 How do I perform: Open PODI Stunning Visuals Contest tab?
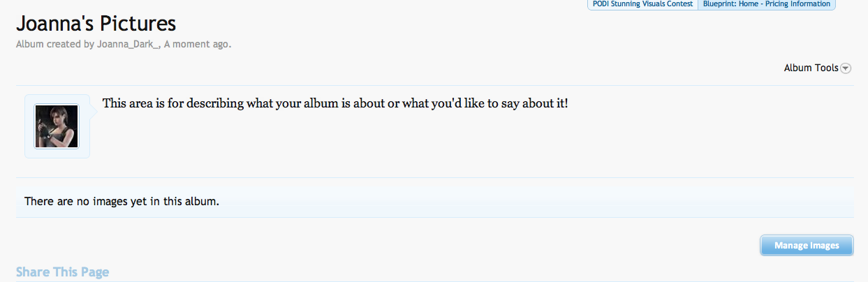click(642, 4)
